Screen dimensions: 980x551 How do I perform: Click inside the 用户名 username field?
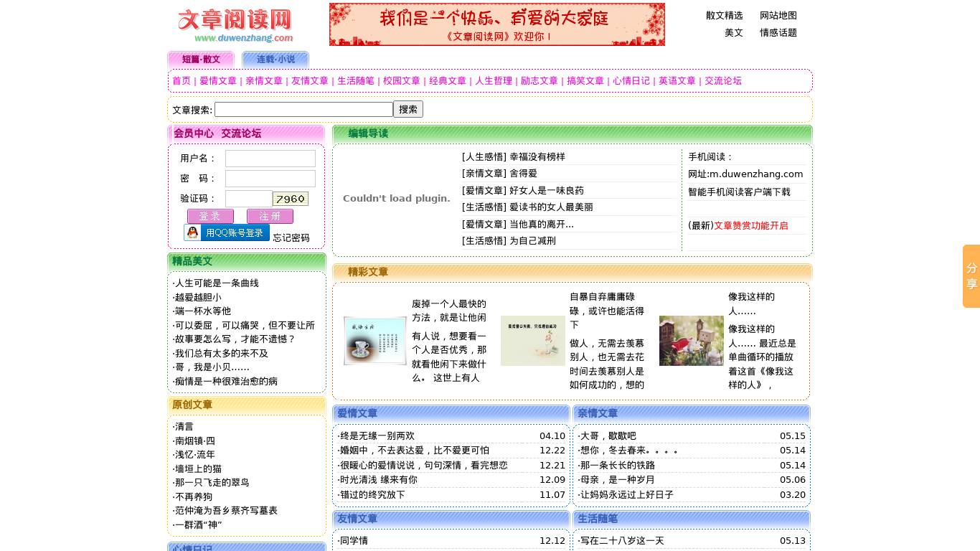click(270, 159)
